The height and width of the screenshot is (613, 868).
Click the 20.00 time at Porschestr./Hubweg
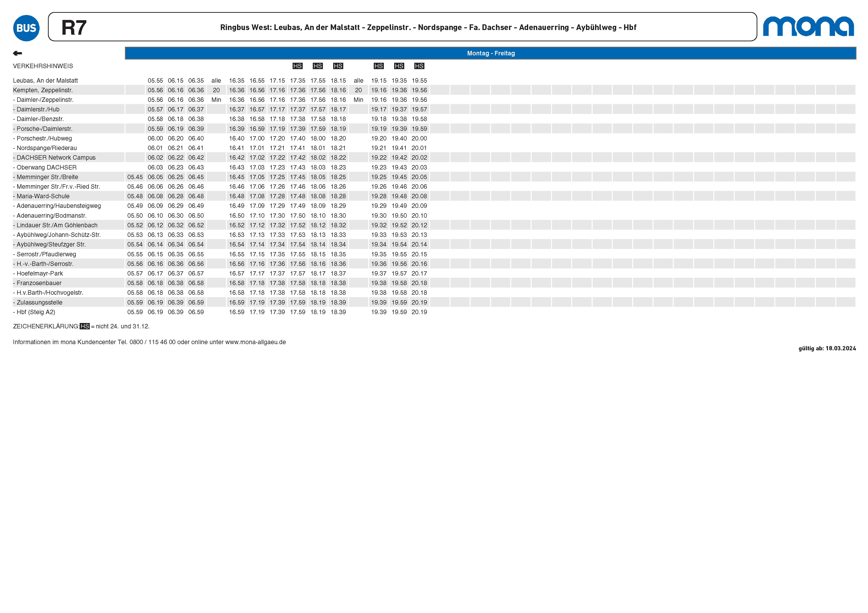[x=419, y=138]
